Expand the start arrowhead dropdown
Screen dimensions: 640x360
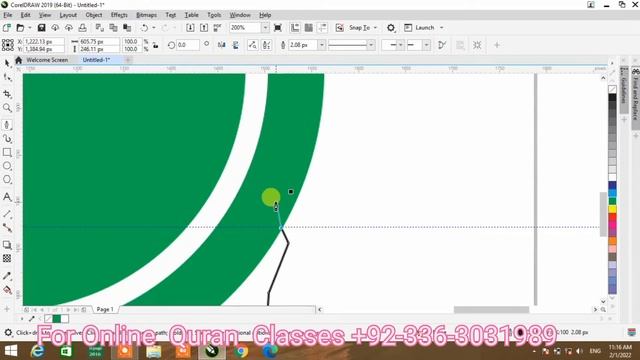[400, 45]
